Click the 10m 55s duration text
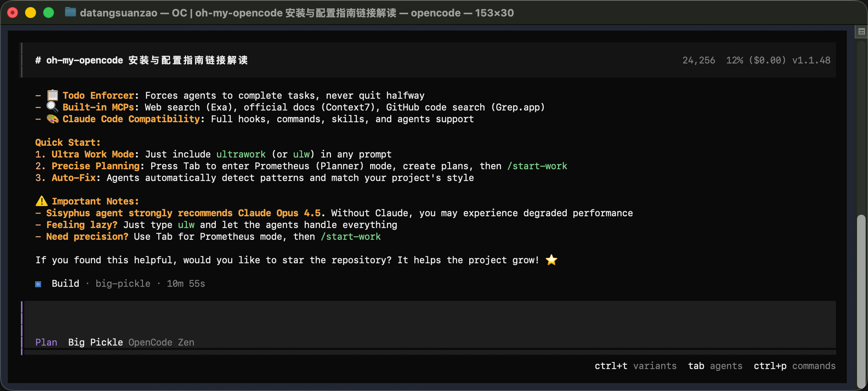868x391 pixels. click(186, 284)
